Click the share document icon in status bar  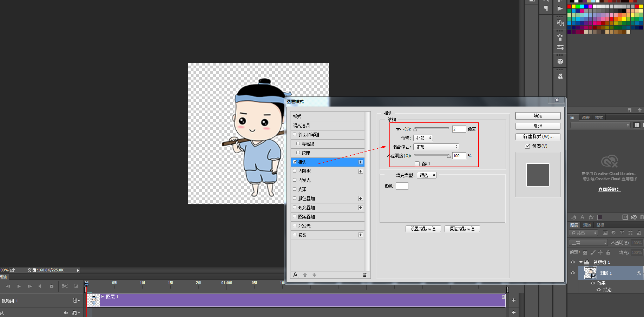pos(13,270)
